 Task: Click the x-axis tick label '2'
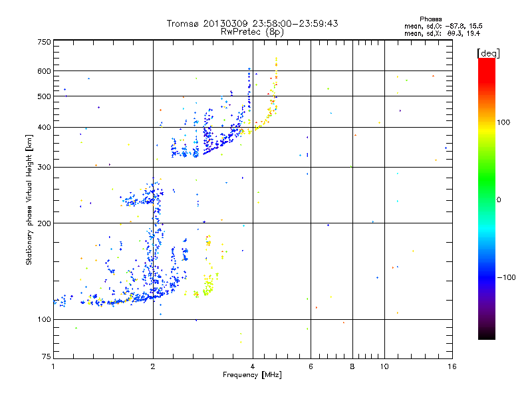(x=153, y=366)
